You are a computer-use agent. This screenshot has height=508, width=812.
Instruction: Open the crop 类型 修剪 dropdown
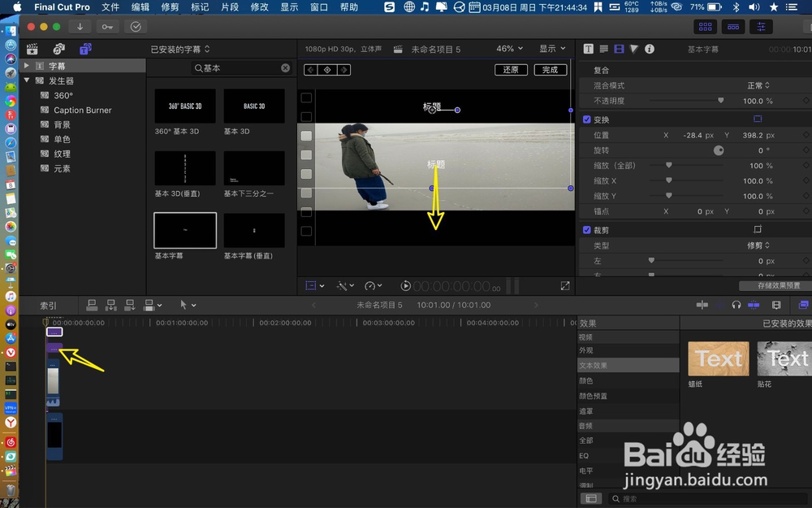[758, 245]
